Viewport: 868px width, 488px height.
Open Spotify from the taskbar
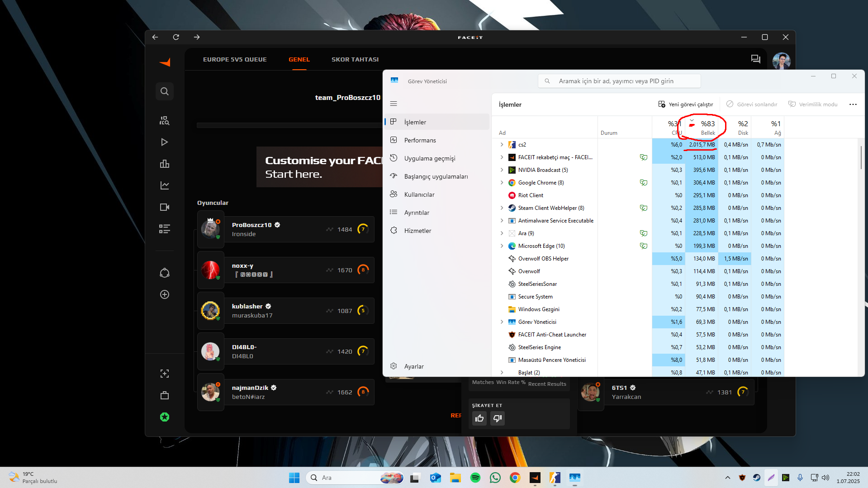475,478
